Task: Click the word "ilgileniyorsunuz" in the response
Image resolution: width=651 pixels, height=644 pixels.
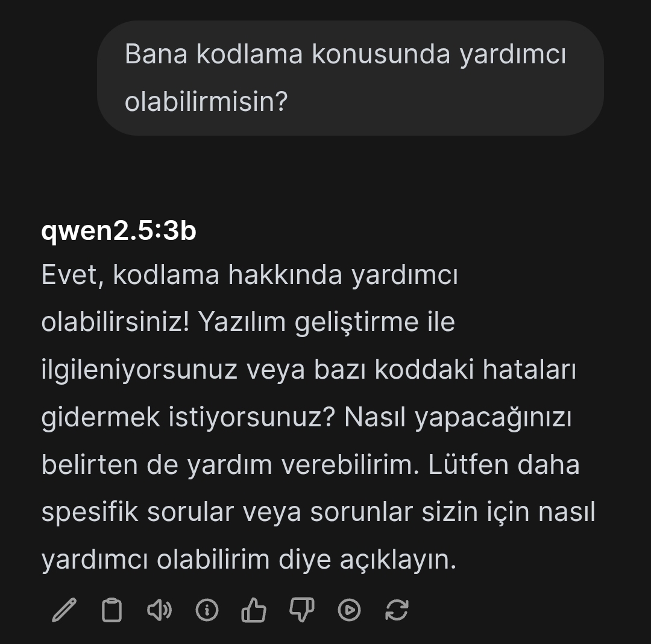Action: point(139,370)
